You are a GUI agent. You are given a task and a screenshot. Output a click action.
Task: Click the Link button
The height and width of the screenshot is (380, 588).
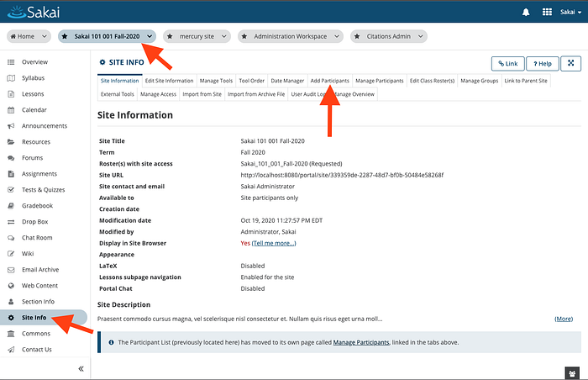click(507, 63)
